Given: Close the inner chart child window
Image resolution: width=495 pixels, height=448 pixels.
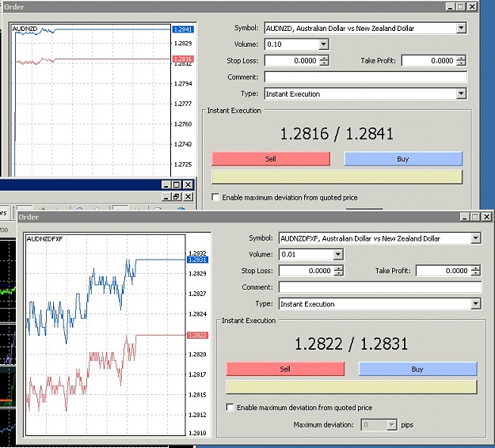Looking at the screenshot, I should 188,197.
